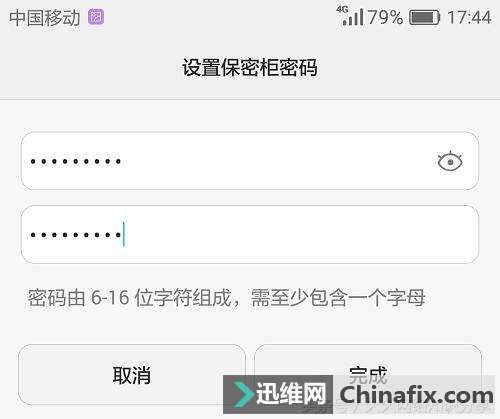Click the Chinafix.com watermark text
The width and height of the screenshot is (500, 419).
point(416,395)
